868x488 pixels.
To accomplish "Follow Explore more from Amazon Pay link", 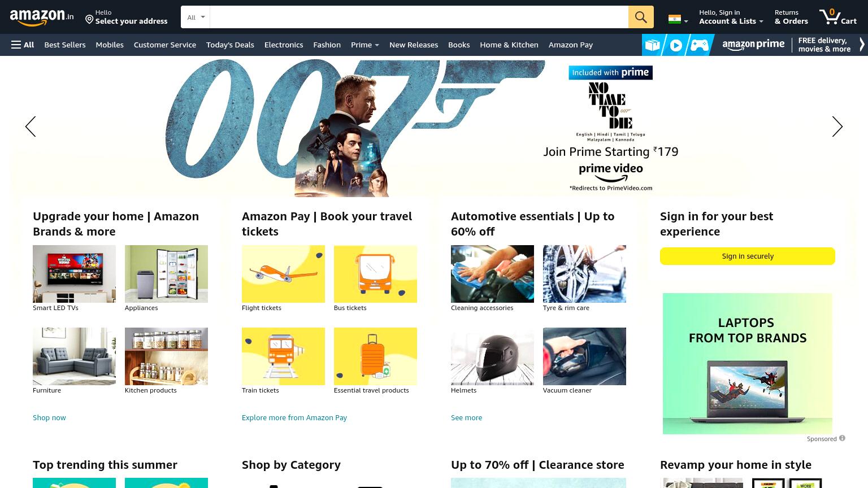I will [294, 417].
